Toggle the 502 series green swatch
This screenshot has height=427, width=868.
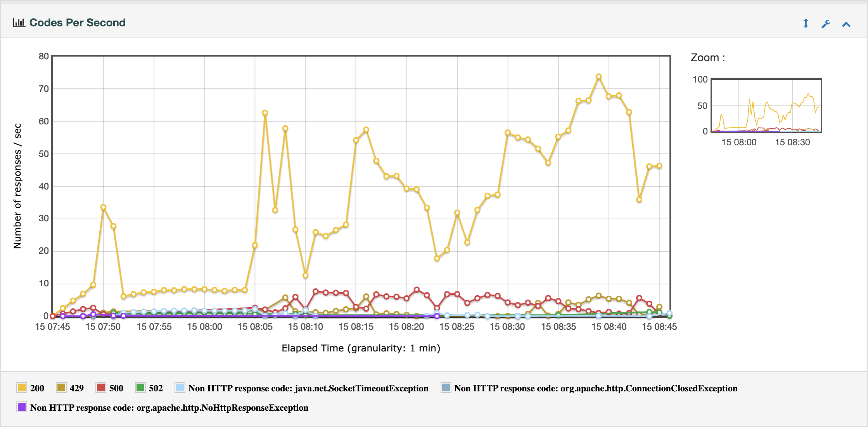click(x=140, y=387)
